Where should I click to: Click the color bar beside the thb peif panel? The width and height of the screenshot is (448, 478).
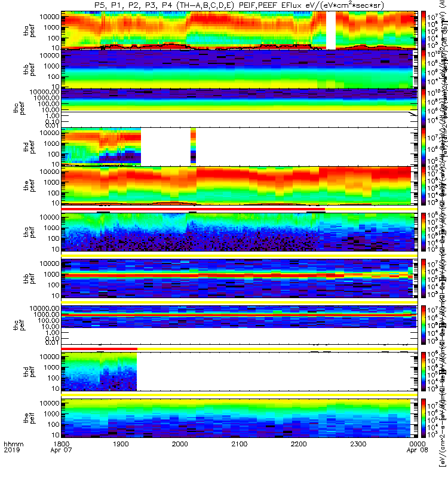(424, 278)
